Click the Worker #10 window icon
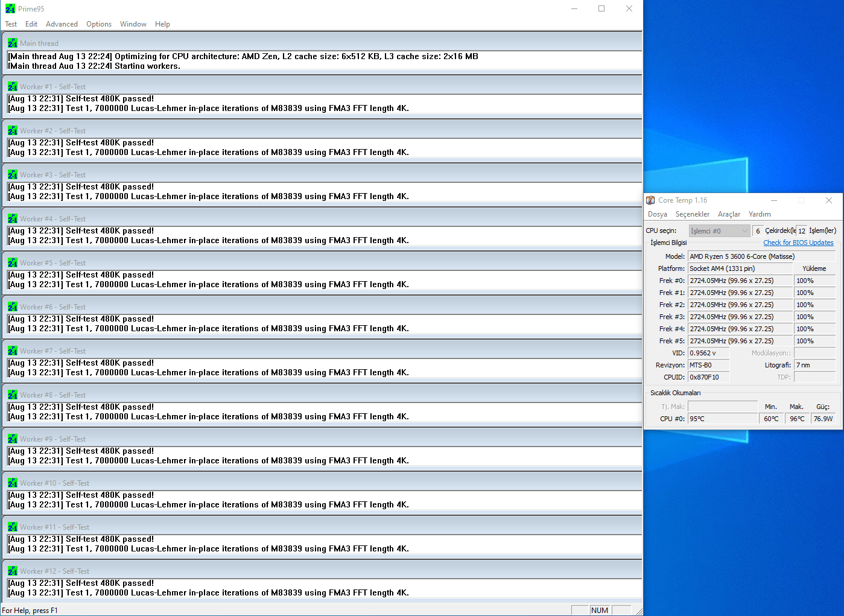This screenshot has width=844, height=616. 13,483
